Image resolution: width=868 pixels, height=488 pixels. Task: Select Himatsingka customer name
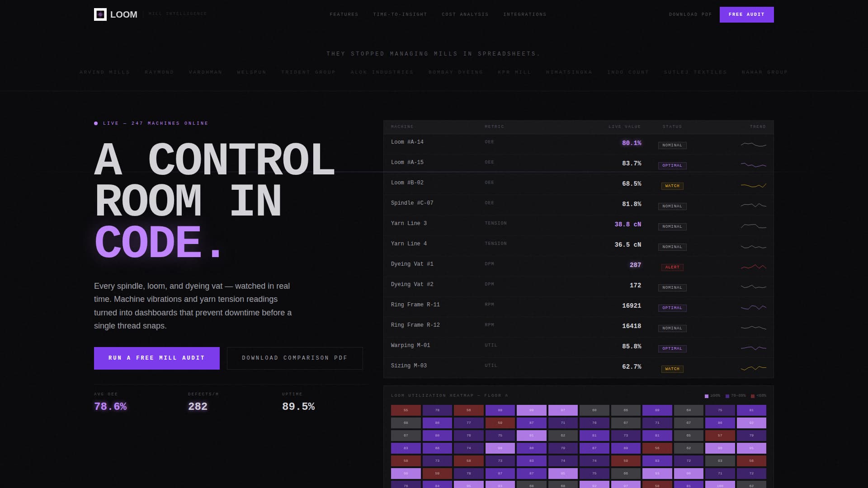point(569,72)
